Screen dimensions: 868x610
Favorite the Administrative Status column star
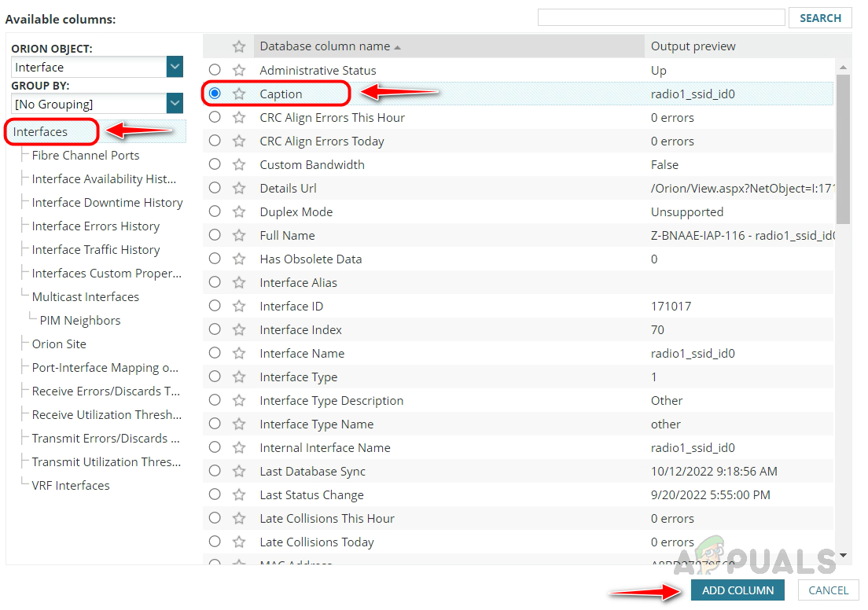pyautogui.click(x=238, y=70)
